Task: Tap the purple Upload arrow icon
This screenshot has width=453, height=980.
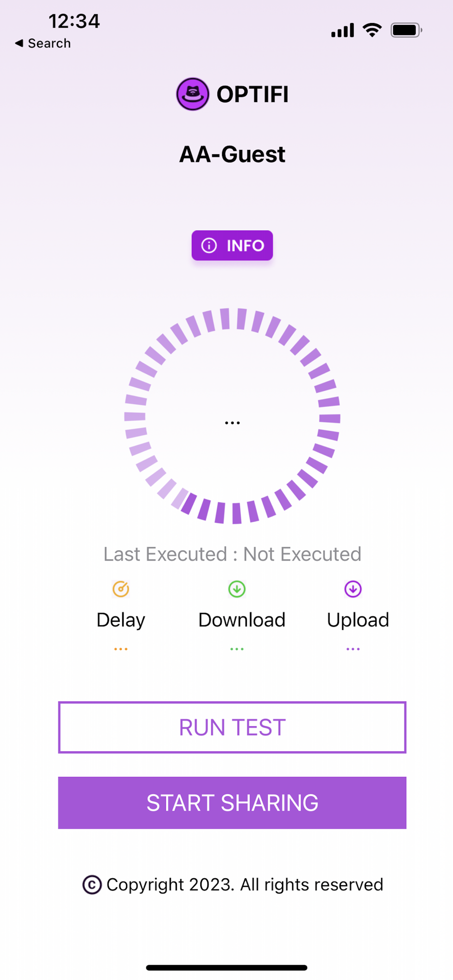Action: coord(353,589)
